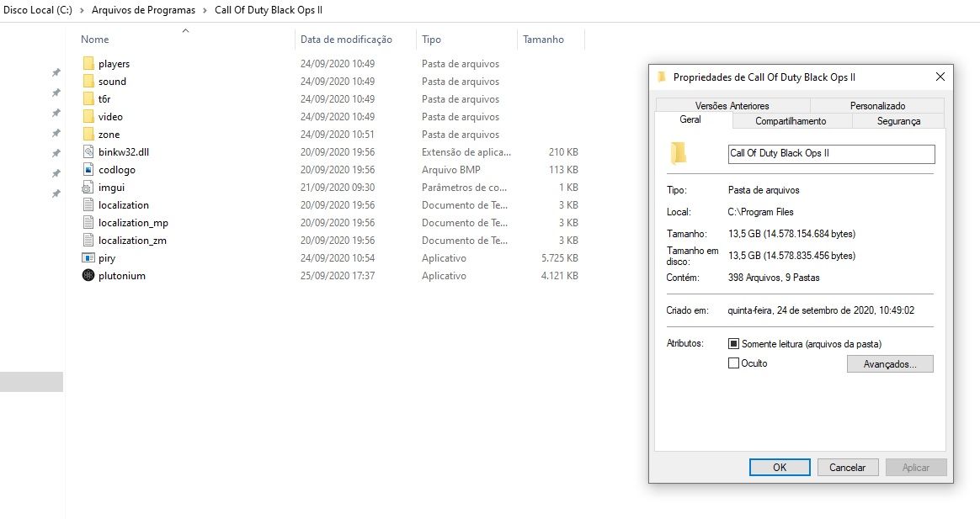Click the 25/09/2020 17:37 date cell
Image resolution: width=980 pixels, height=519 pixels.
coord(338,275)
